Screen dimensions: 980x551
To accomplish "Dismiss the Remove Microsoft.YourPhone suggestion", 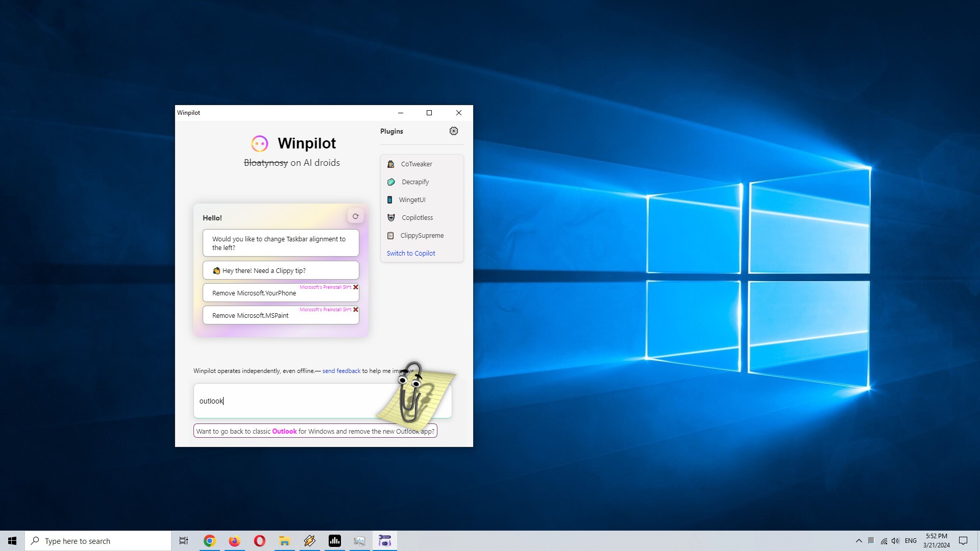I will [356, 287].
